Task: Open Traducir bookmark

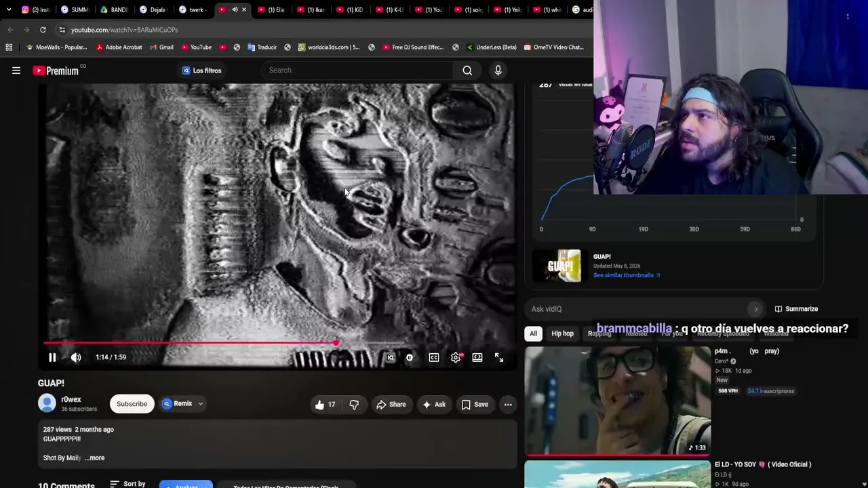Action: pyautogui.click(x=262, y=47)
